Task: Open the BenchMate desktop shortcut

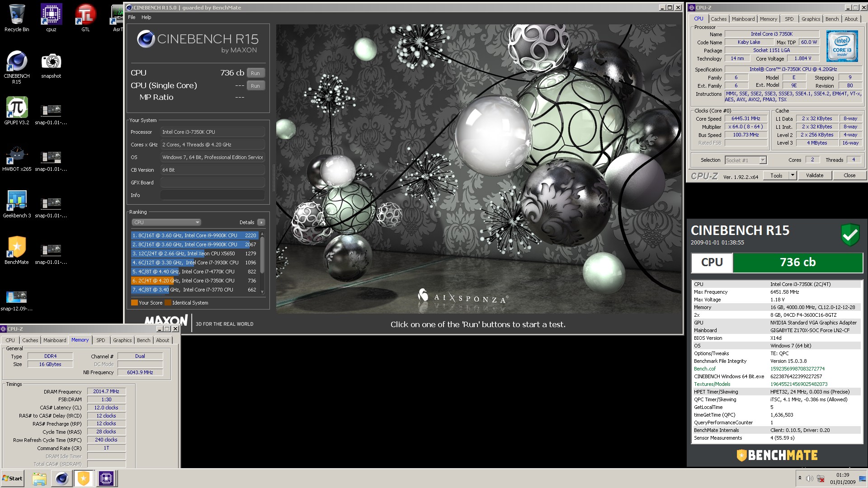Action: point(17,251)
